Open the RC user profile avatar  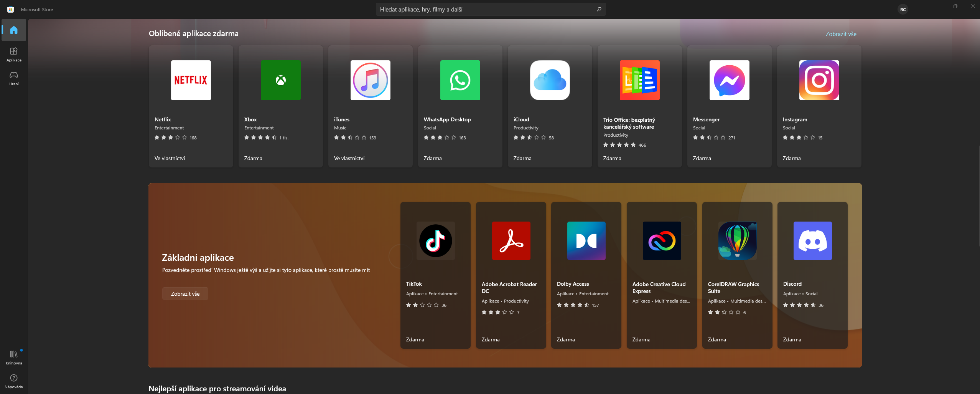[903, 9]
